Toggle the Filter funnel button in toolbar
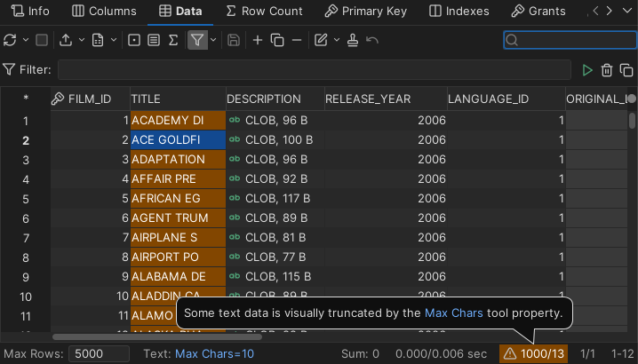This screenshot has height=364, width=638. click(x=197, y=40)
